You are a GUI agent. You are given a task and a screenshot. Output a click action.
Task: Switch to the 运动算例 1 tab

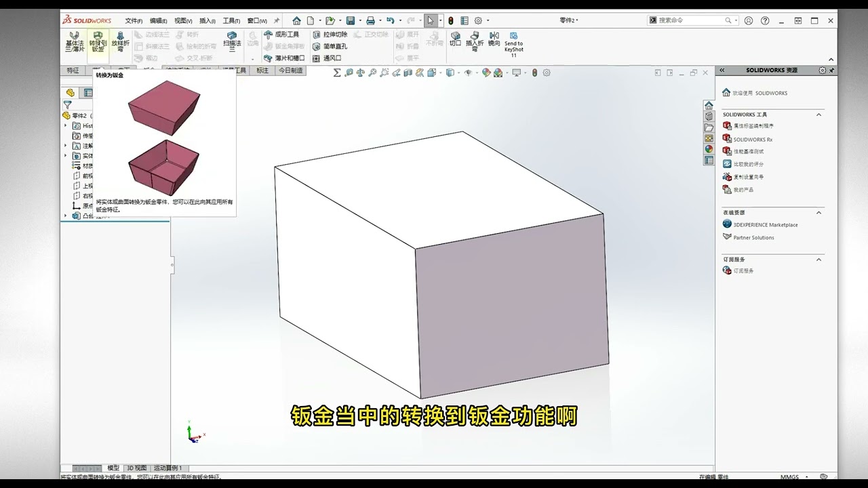(167, 468)
